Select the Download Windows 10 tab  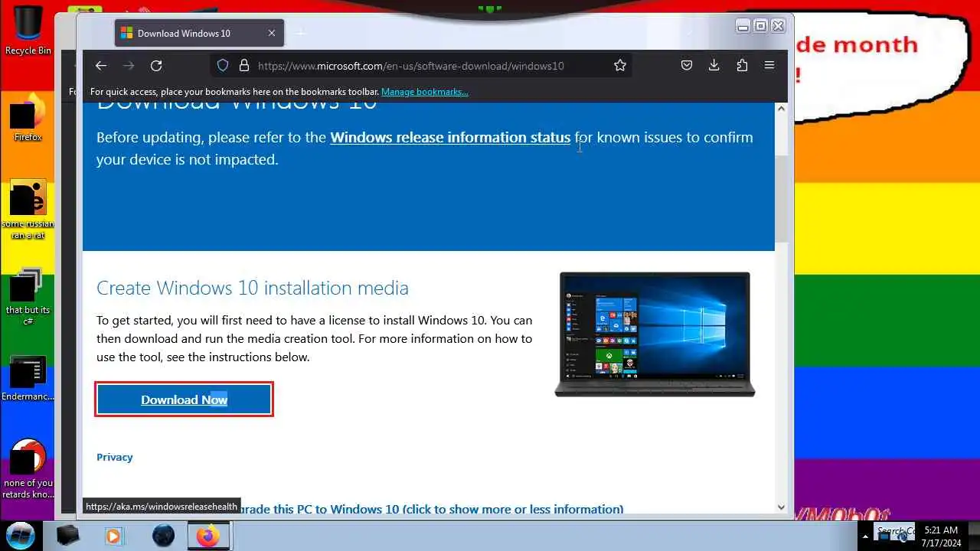coord(199,34)
